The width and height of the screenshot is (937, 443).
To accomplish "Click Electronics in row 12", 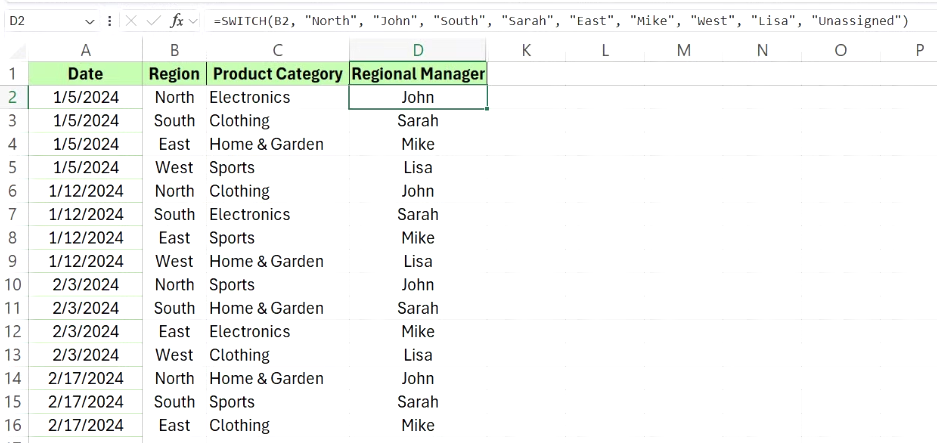I will point(250,332).
